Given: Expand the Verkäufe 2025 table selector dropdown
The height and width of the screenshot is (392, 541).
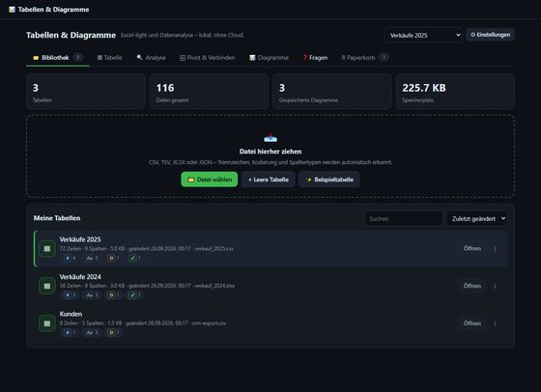Looking at the screenshot, I should click(423, 35).
